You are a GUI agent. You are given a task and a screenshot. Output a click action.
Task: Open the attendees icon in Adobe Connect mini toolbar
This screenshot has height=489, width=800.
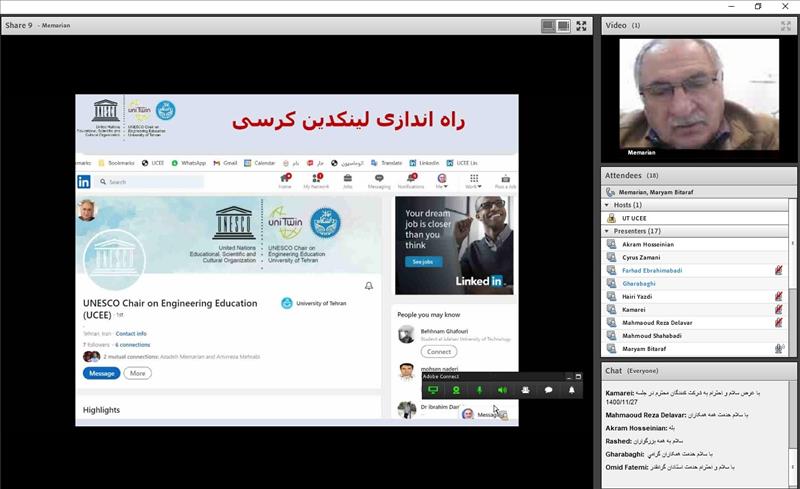click(526, 390)
